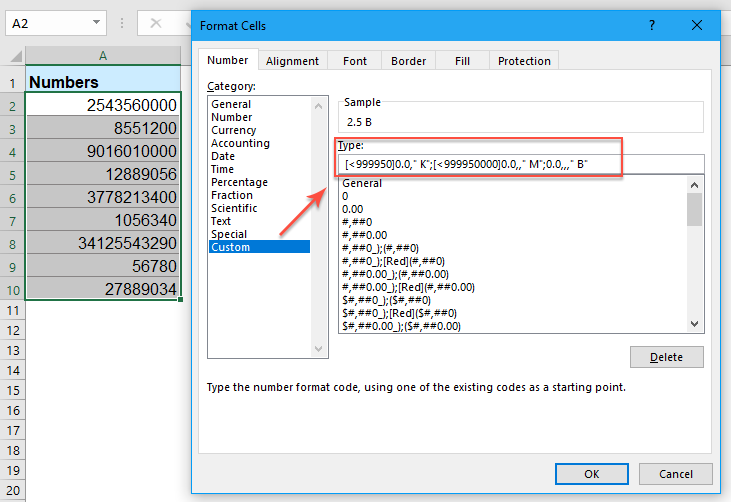The width and height of the screenshot is (731, 502).
Task: Switch to the Protection tab
Action: [524, 61]
